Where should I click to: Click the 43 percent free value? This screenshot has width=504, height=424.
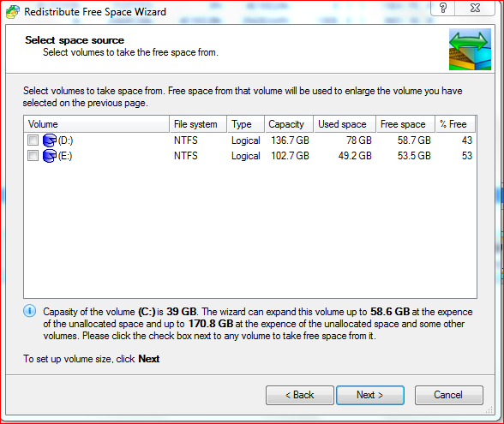coord(466,140)
